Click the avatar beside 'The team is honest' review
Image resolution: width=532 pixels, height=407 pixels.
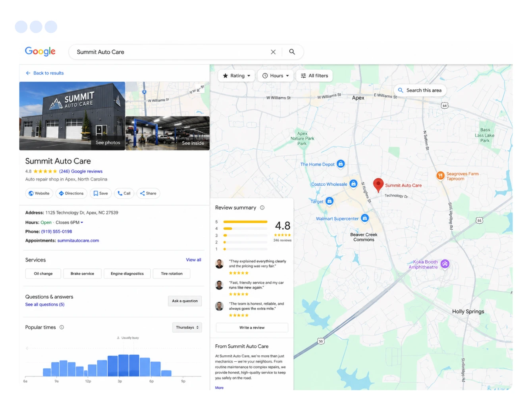[220, 306]
